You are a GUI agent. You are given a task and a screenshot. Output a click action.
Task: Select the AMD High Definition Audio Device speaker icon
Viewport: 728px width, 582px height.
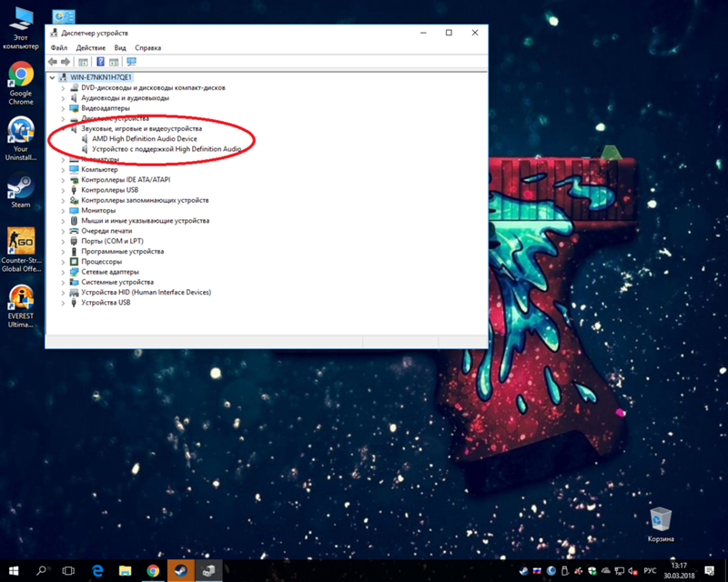[x=85, y=139]
